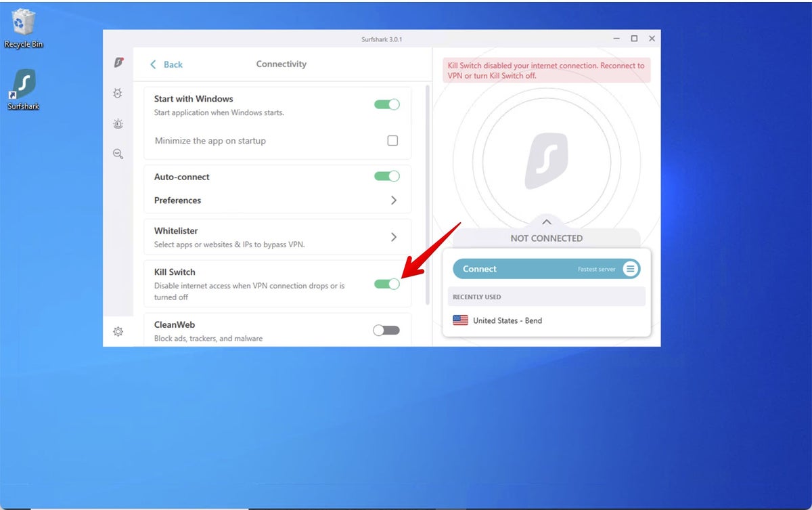The image size is (812, 510).
Task: Go Back to settings menu
Action: pos(166,64)
